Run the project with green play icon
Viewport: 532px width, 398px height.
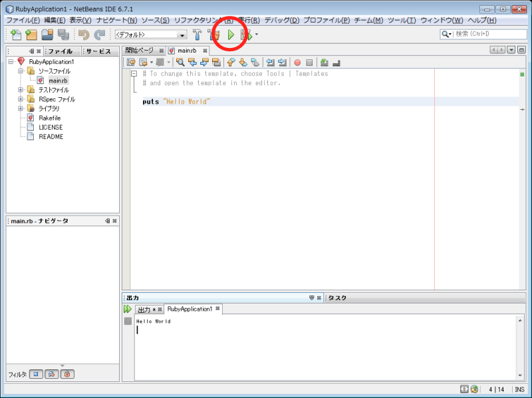(231, 35)
